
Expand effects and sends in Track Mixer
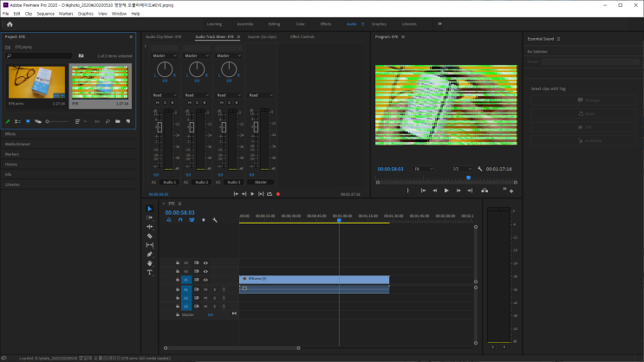[x=146, y=47]
